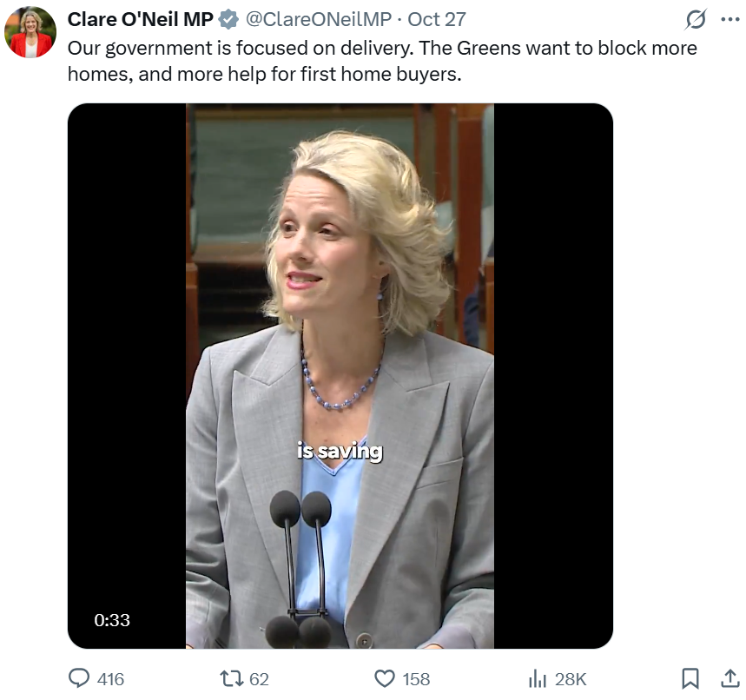Click the 158 likes count

[x=416, y=679]
